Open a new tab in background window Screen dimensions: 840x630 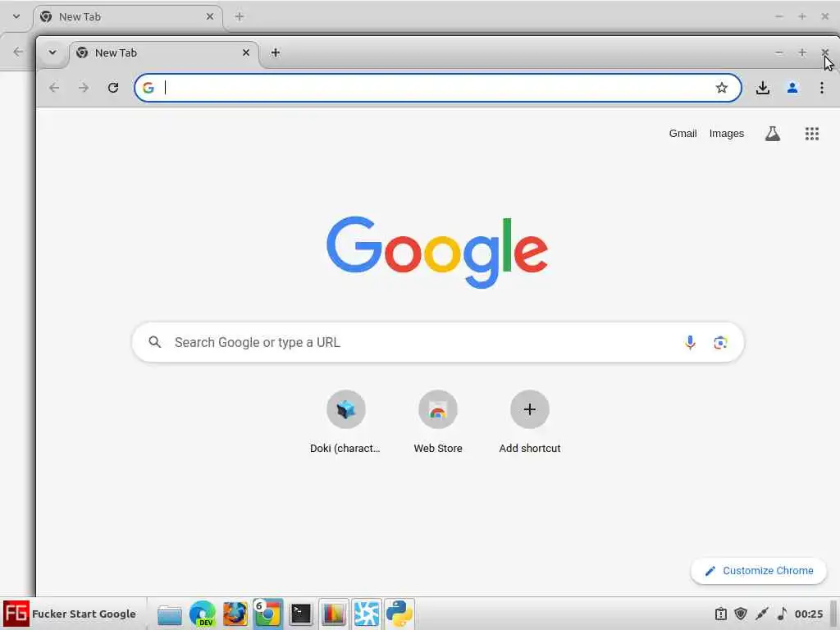tap(240, 16)
